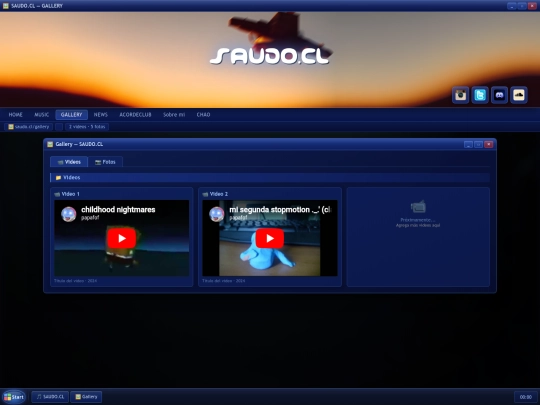Open the Start button in taskbar
This screenshot has width=540, height=405.
pyautogui.click(x=14, y=397)
